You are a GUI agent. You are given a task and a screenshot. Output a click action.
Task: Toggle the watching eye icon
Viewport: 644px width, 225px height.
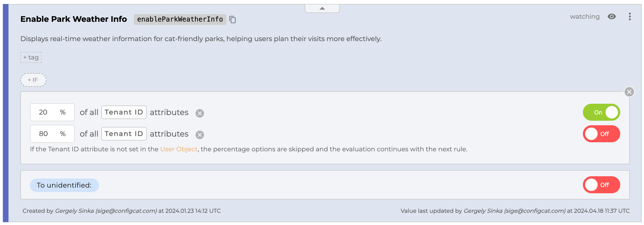611,17
